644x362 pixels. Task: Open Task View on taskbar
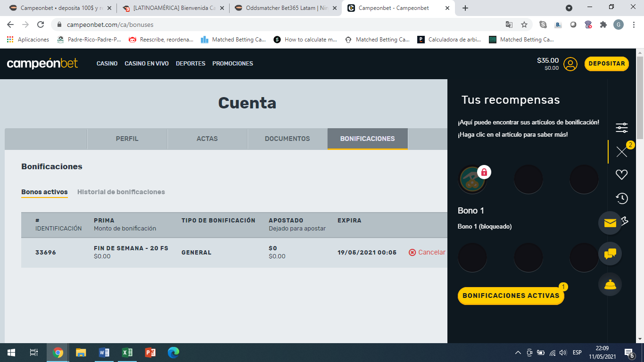pos(34,353)
